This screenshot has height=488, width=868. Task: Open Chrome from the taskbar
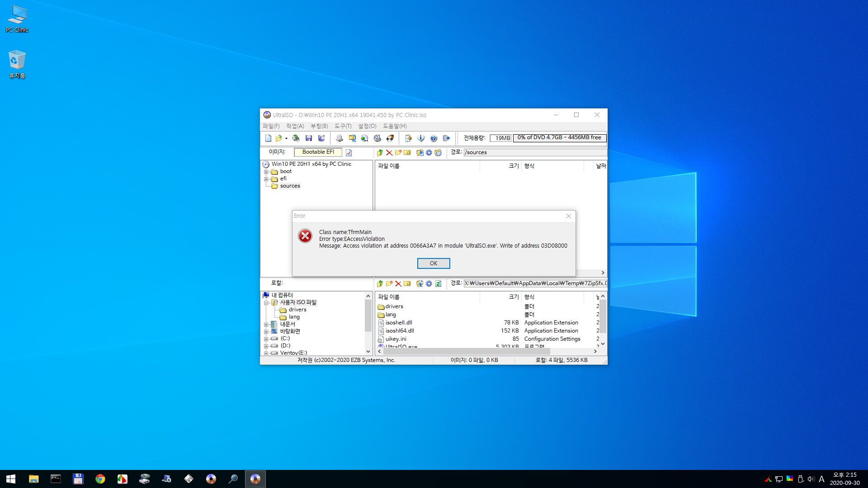[x=100, y=479]
